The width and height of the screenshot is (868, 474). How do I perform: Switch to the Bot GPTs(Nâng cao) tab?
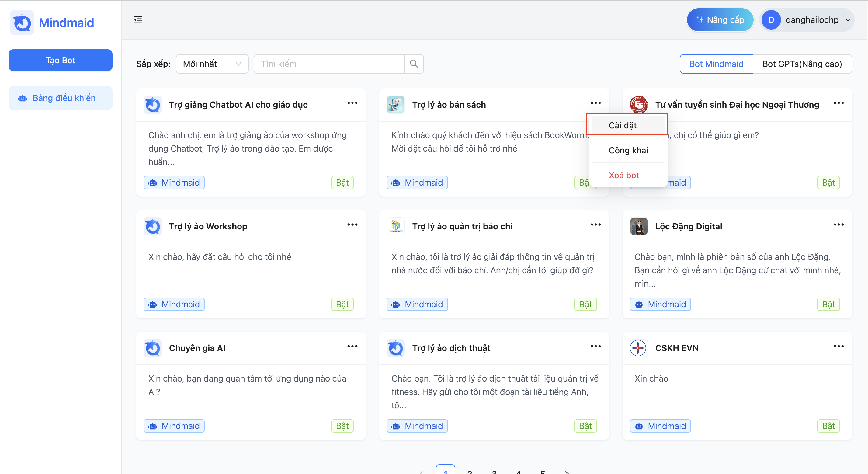802,64
